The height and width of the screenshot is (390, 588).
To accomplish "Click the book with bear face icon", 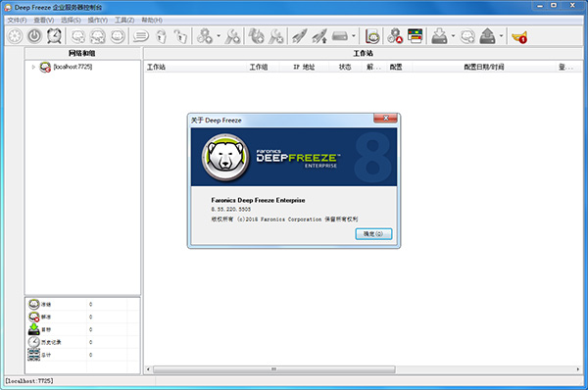I will click(x=372, y=36).
